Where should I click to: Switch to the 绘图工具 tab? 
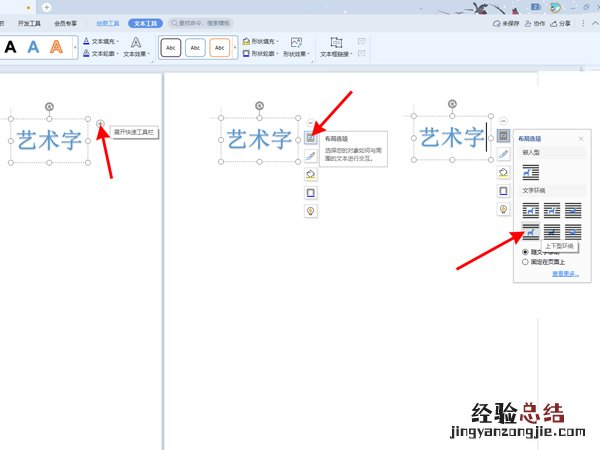coord(107,22)
